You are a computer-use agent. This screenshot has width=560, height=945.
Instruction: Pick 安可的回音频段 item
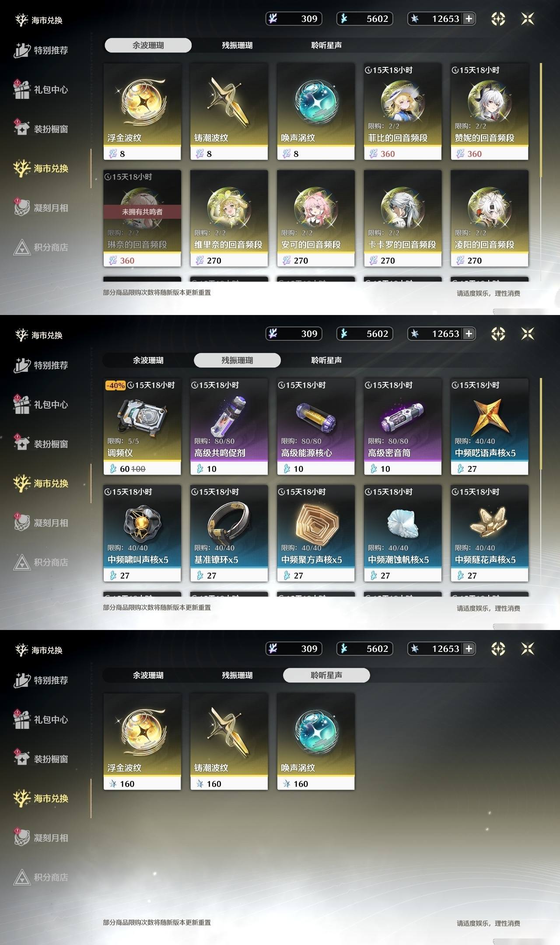(x=316, y=218)
